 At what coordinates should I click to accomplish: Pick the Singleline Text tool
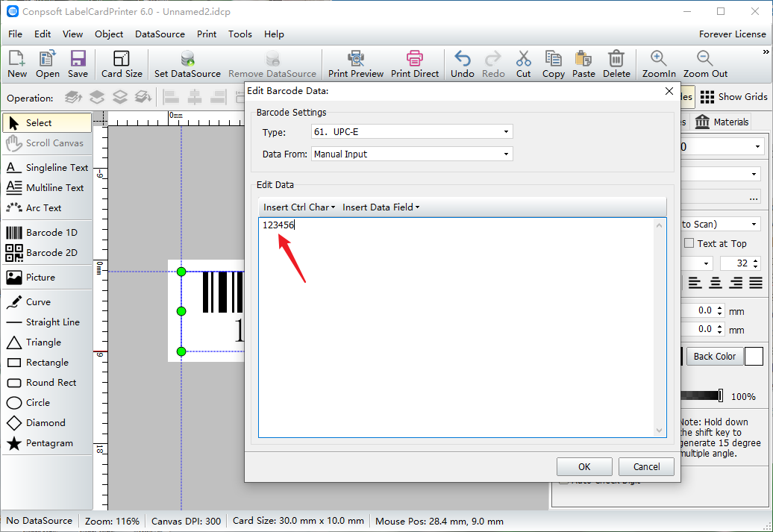(x=47, y=168)
